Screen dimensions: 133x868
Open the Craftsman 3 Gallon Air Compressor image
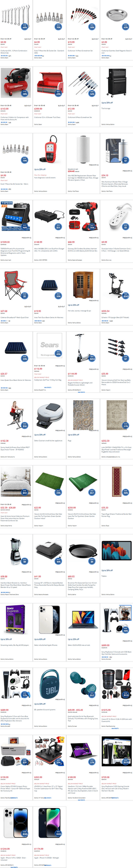[x=16, y=83]
